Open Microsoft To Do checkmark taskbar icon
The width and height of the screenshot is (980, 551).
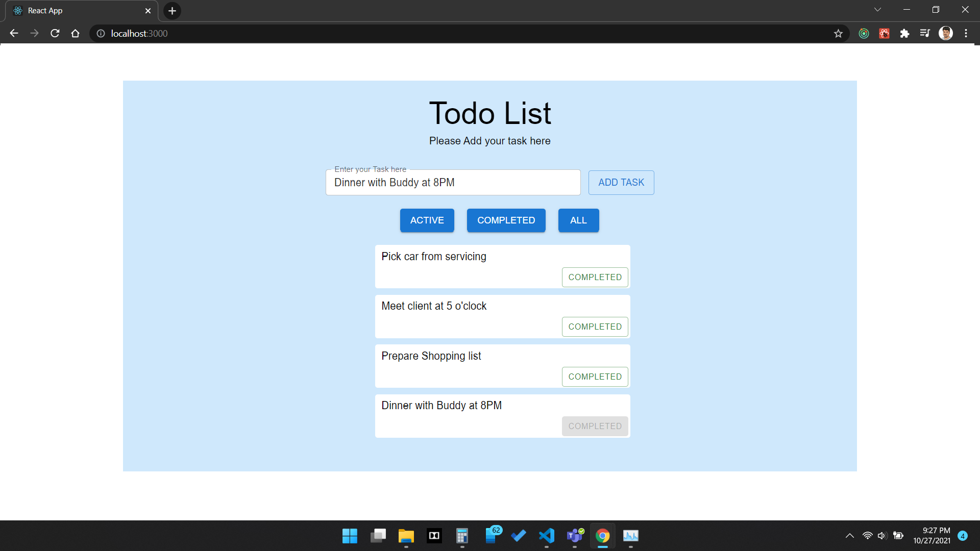click(518, 536)
